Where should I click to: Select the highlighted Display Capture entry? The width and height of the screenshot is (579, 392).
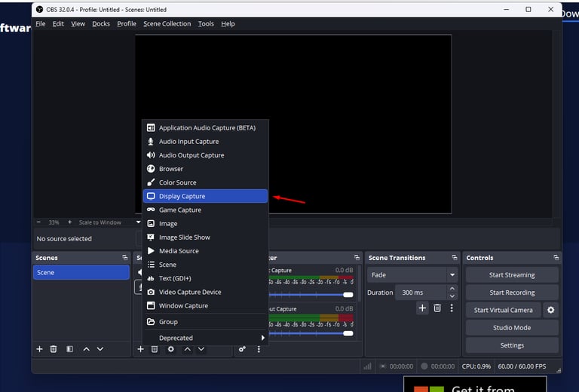pos(205,196)
